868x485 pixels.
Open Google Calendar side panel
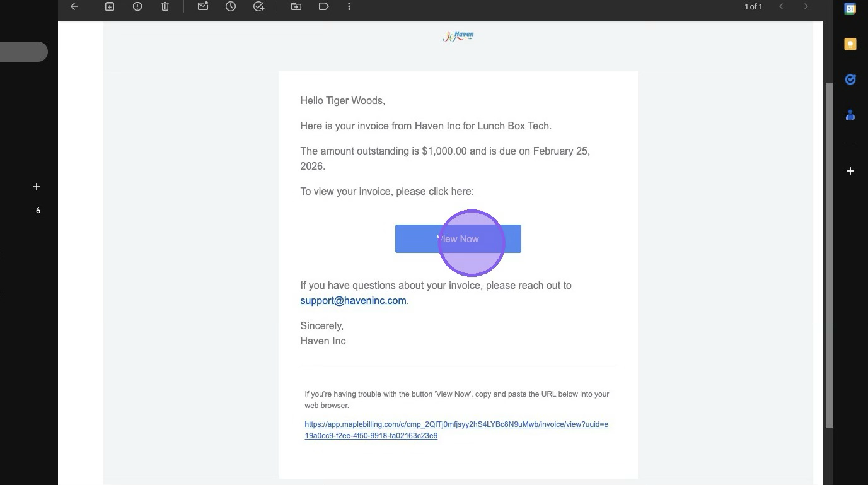tap(850, 9)
